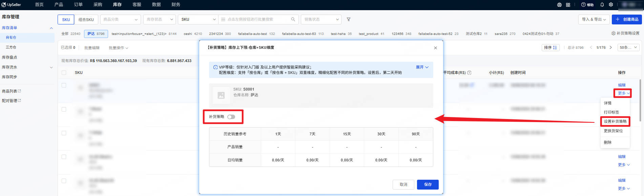The image size is (644, 196).
Task: Open the 库存状态 dropdown
Action: (x=160, y=19)
